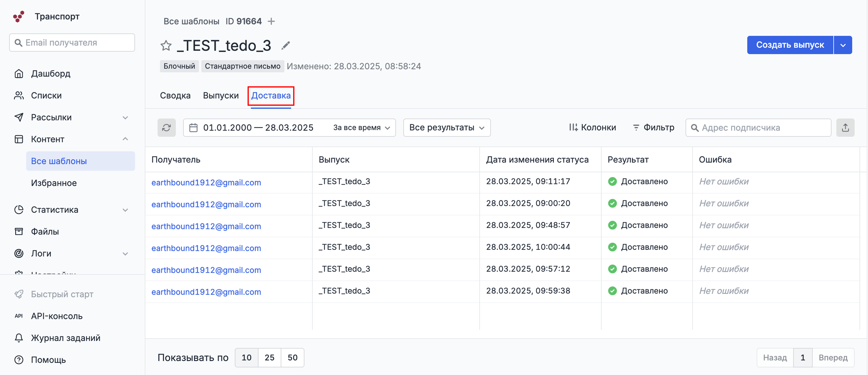Click the export upload icon button

[845, 128]
